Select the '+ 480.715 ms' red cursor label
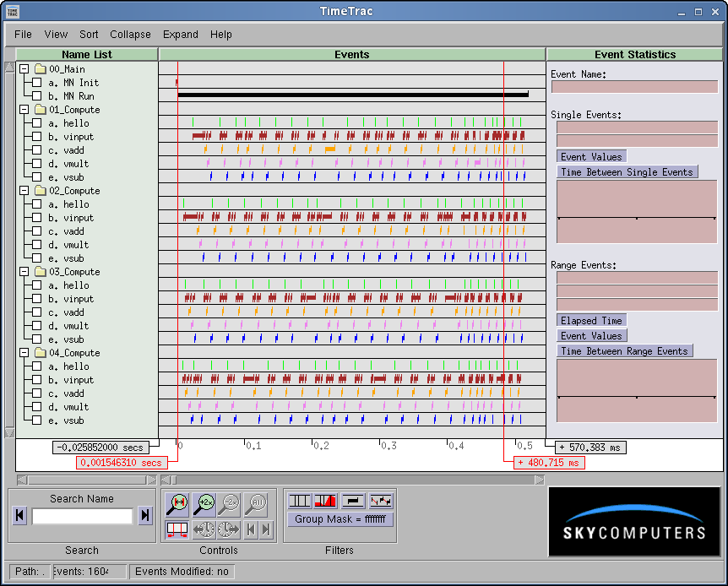Viewport: 728px width, 586px height. click(549, 463)
